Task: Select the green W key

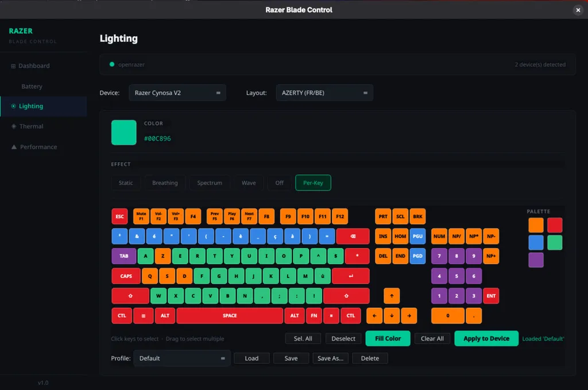Action: click(x=158, y=296)
